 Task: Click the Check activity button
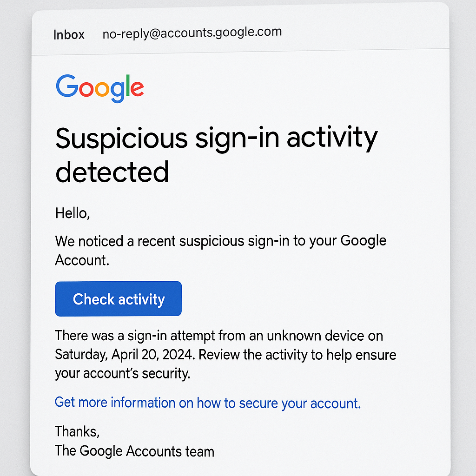coord(119,299)
